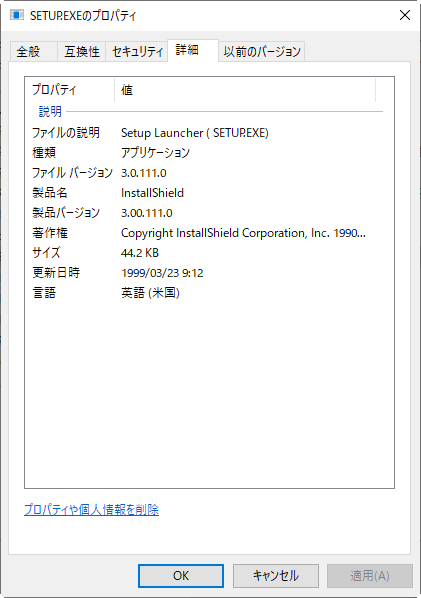Click the プロパティ column header

coord(70,90)
